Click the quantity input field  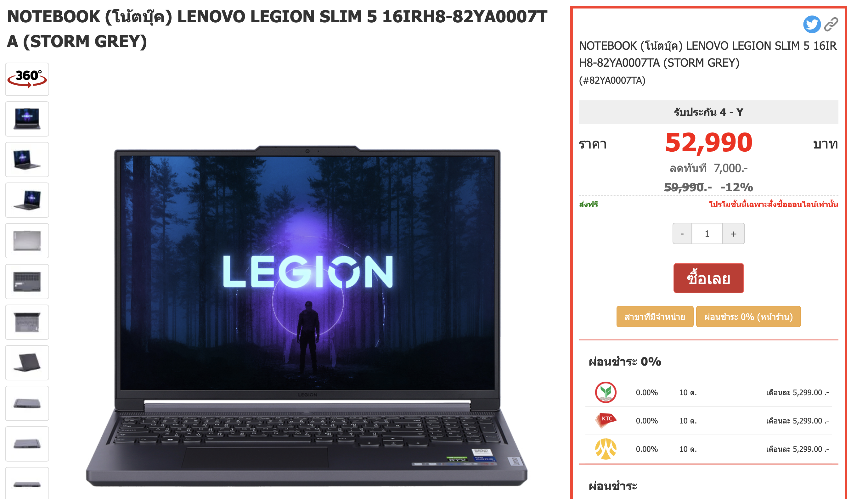[x=707, y=234]
